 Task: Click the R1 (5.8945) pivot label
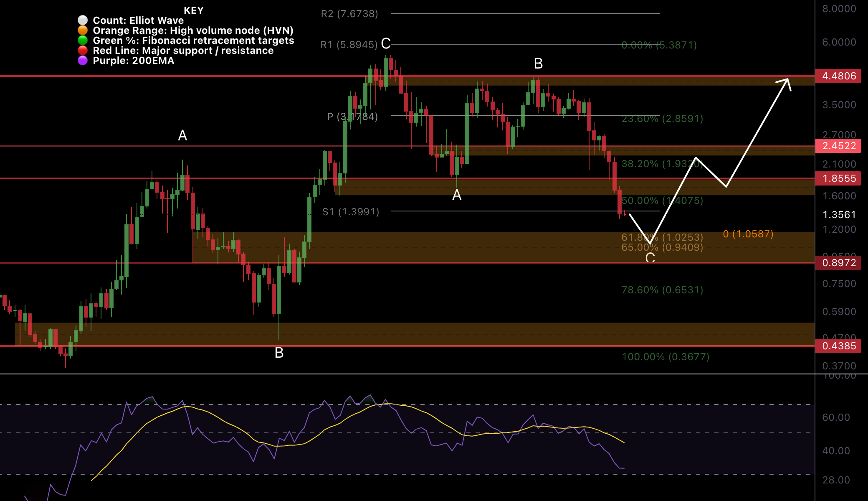click(x=349, y=44)
